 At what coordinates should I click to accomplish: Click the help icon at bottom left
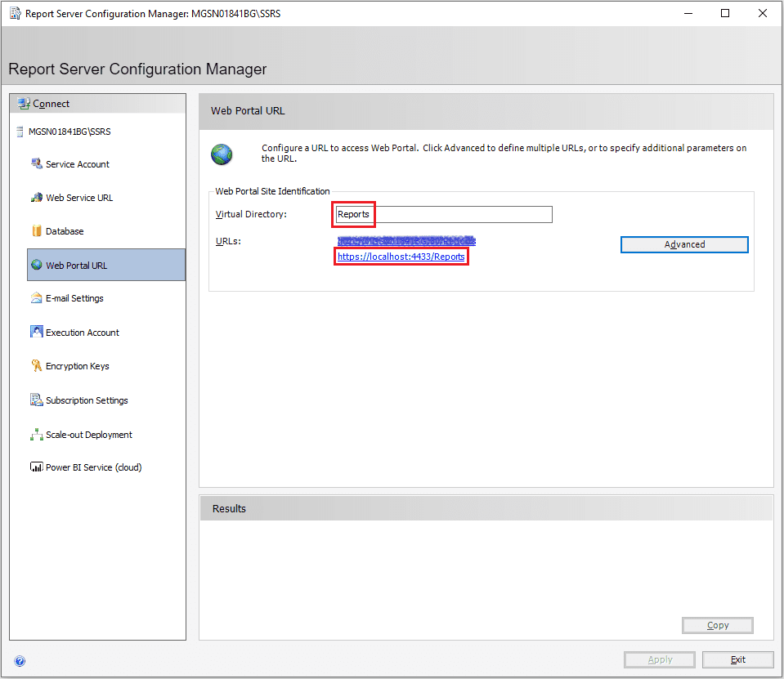pyautogui.click(x=20, y=660)
